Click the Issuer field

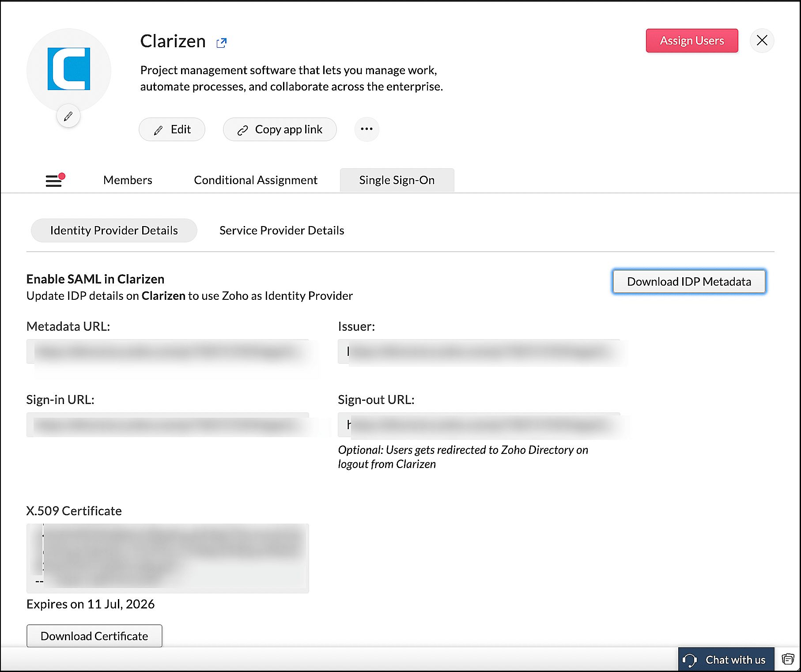click(x=479, y=351)
